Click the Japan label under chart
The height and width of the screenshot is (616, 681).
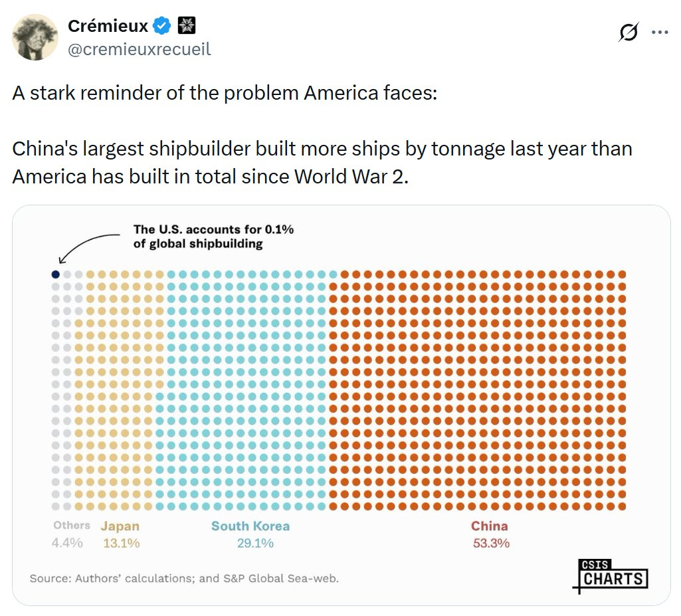(x=120, y=526)
